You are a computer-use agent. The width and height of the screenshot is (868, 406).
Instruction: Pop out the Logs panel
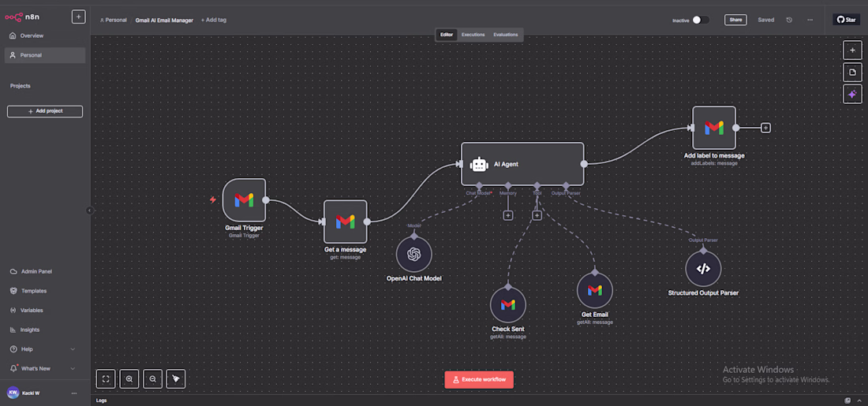(x=847, y=400)
